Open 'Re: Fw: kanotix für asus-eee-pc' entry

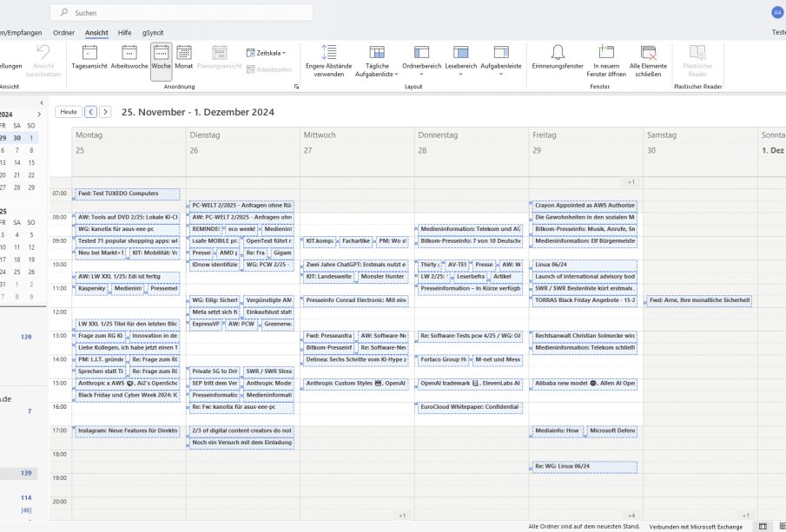(241, 407)
